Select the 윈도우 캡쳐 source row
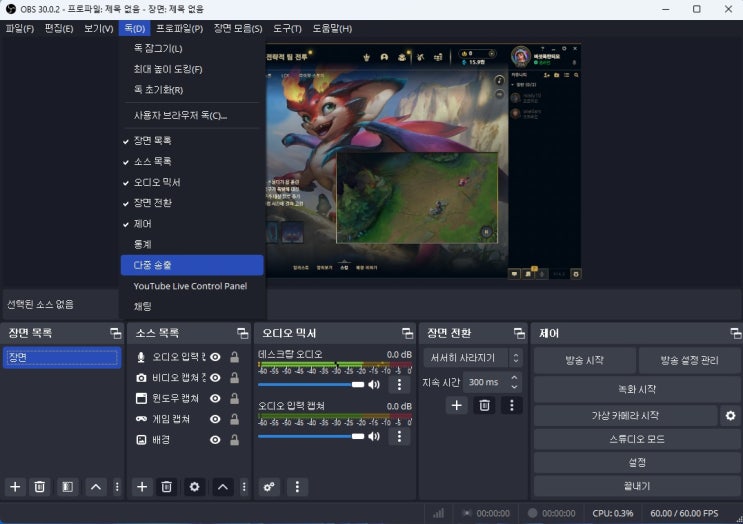 188,398
